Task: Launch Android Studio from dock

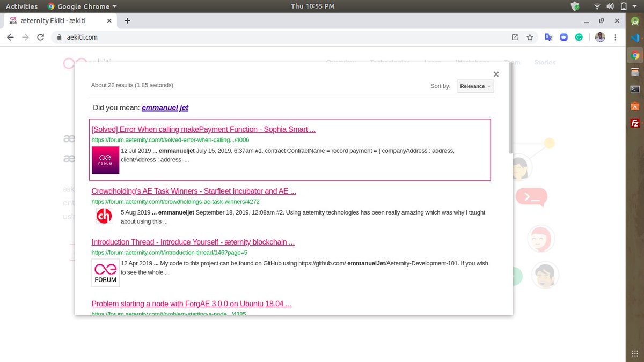Action: (x=635, y=21)
